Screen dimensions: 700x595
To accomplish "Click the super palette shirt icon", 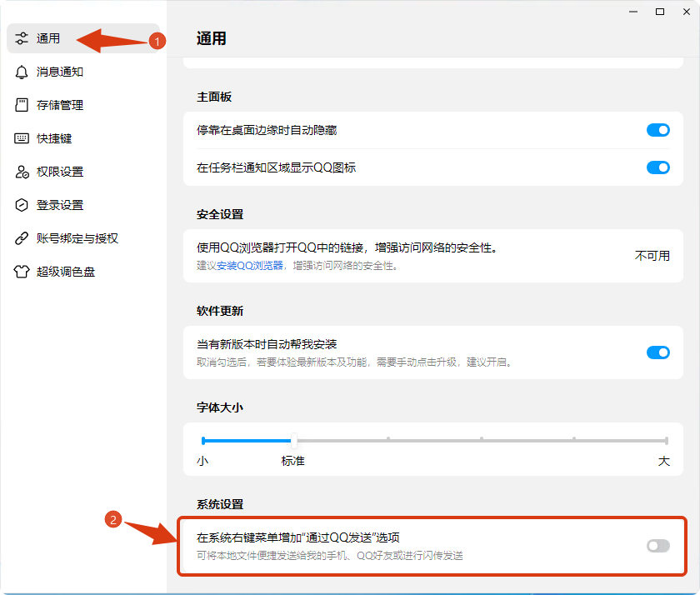I will pyautogui.click(x=22, y=272).
